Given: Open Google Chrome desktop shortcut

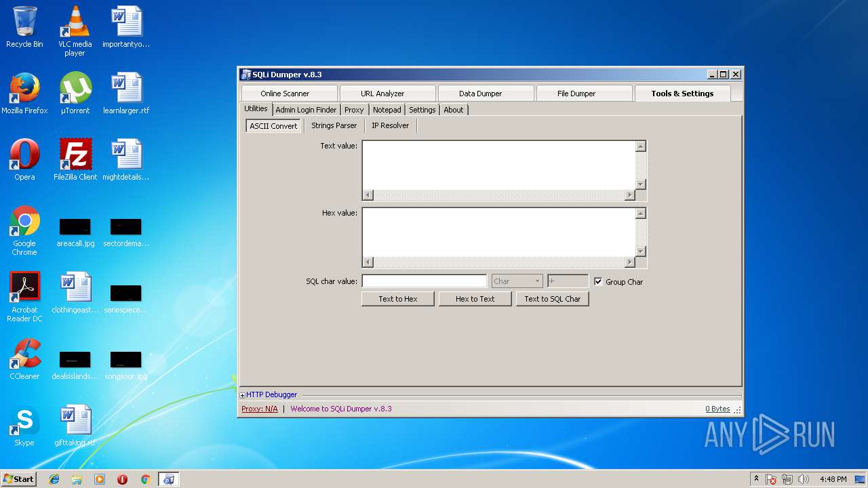Looking at the screenshot, I should tap(24, 230).
